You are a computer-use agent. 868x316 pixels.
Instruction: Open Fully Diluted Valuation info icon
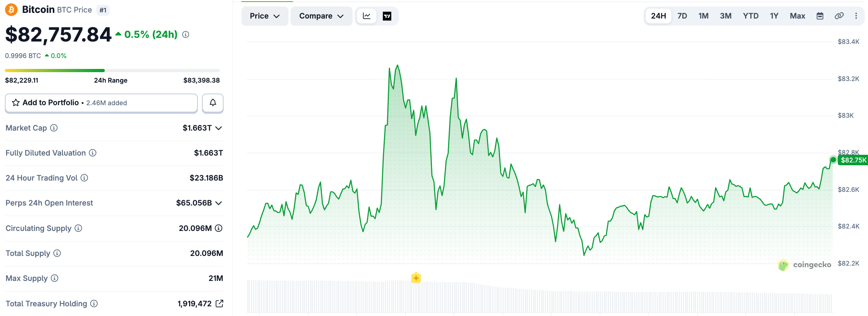pyautogui.click(x=93, y=153)
